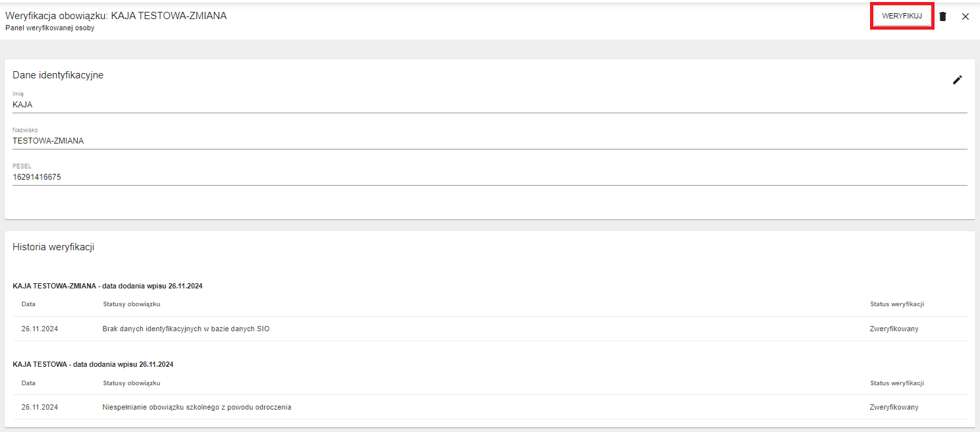Close the verification panel with the X icon

click(x=966, y=16)
